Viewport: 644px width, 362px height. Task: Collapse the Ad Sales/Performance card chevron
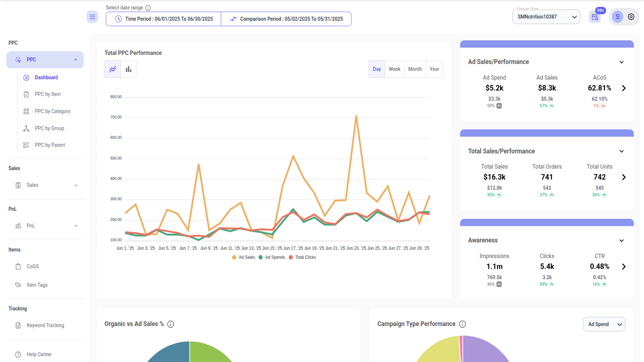point(622,62)
